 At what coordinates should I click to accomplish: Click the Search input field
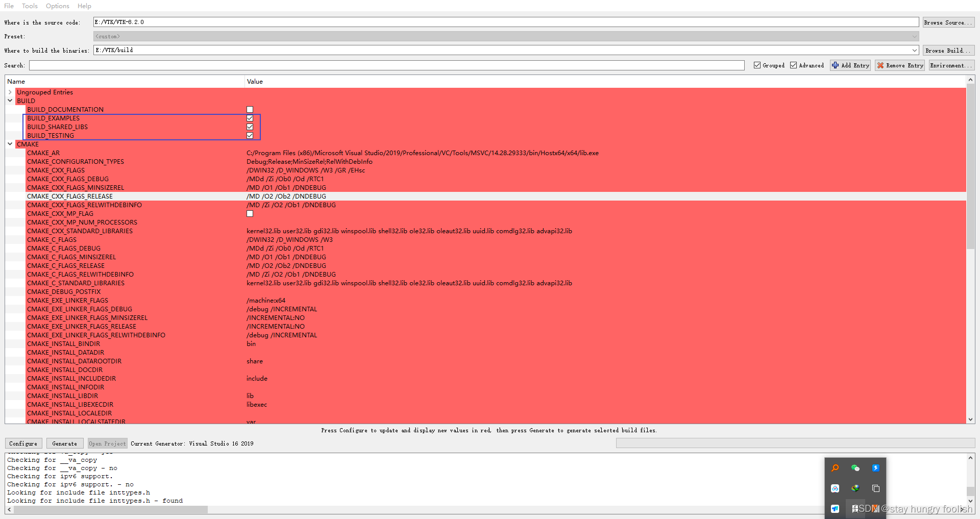(387, 65)
